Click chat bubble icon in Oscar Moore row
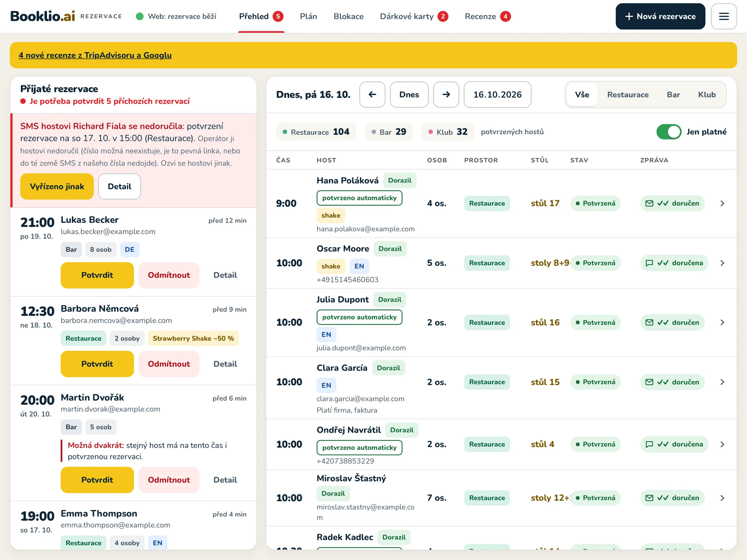Screen dimensions: 747x560 click(x=649, y=263)
